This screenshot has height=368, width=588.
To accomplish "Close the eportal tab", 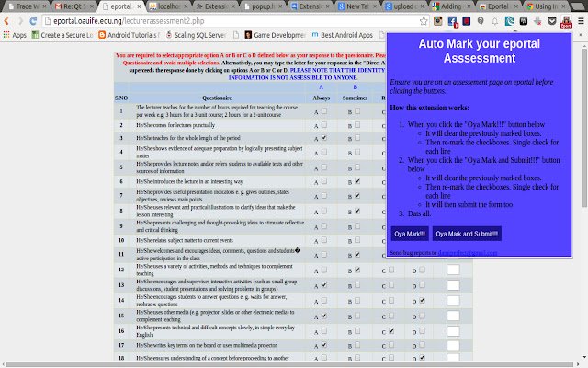I will point(139,6).
